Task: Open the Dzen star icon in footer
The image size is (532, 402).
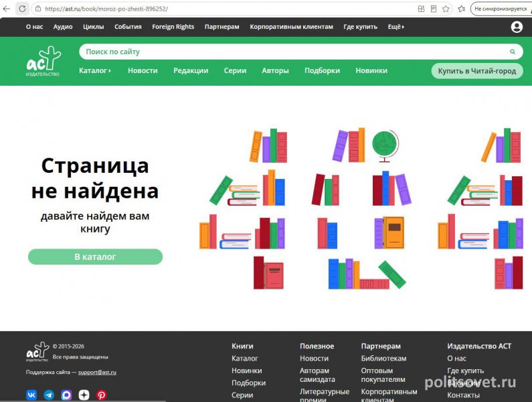Action: [84, 395]
